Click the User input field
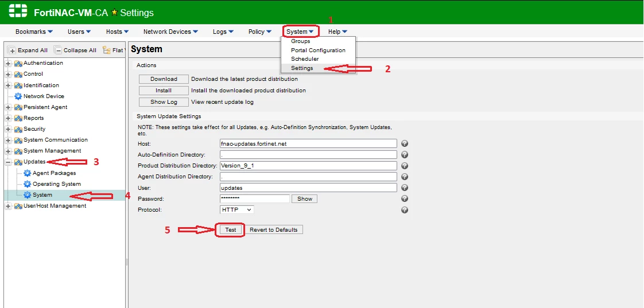This screenshot has height=308, width=644. click(308, 188)
